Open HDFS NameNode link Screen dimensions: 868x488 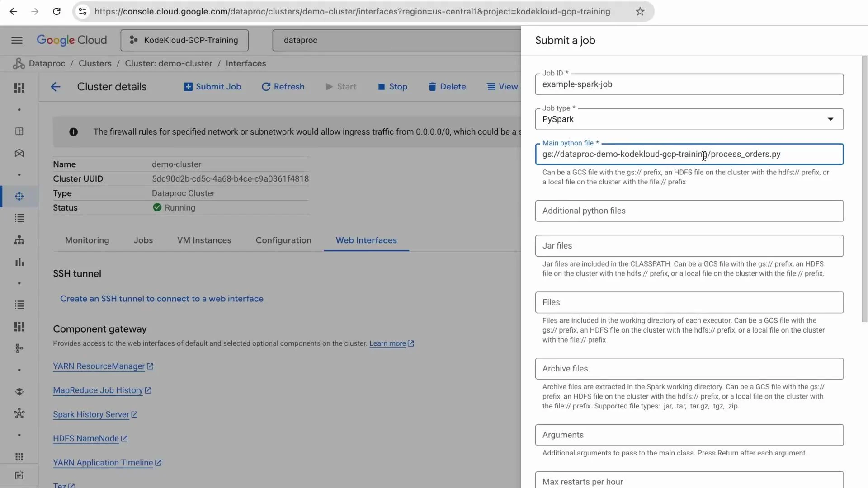(85, 438)
